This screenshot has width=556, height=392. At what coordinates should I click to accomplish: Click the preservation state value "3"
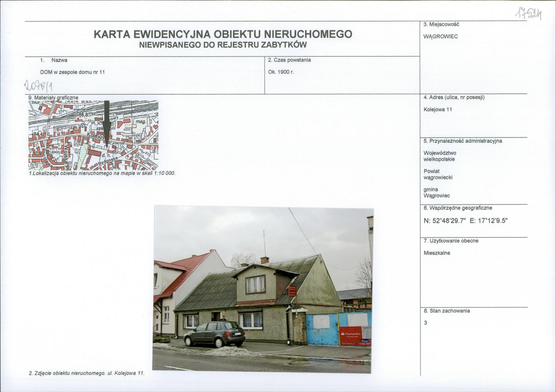(x=426, y=323)
